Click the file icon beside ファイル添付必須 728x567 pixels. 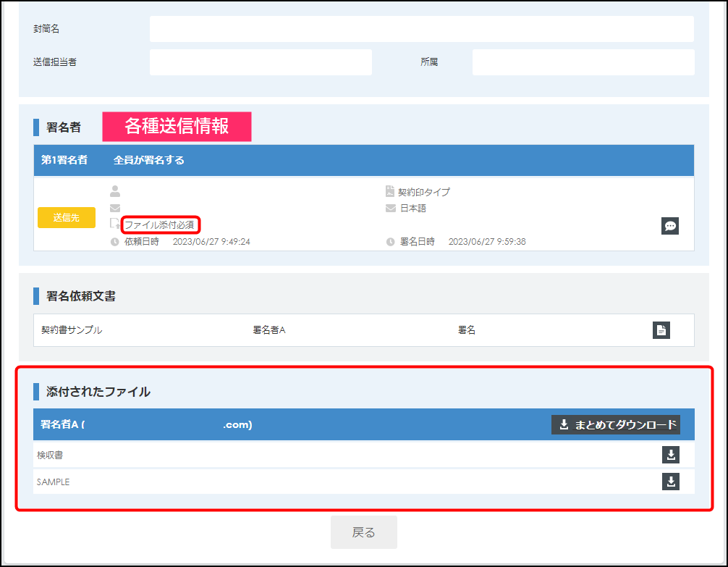coord(114,224)
